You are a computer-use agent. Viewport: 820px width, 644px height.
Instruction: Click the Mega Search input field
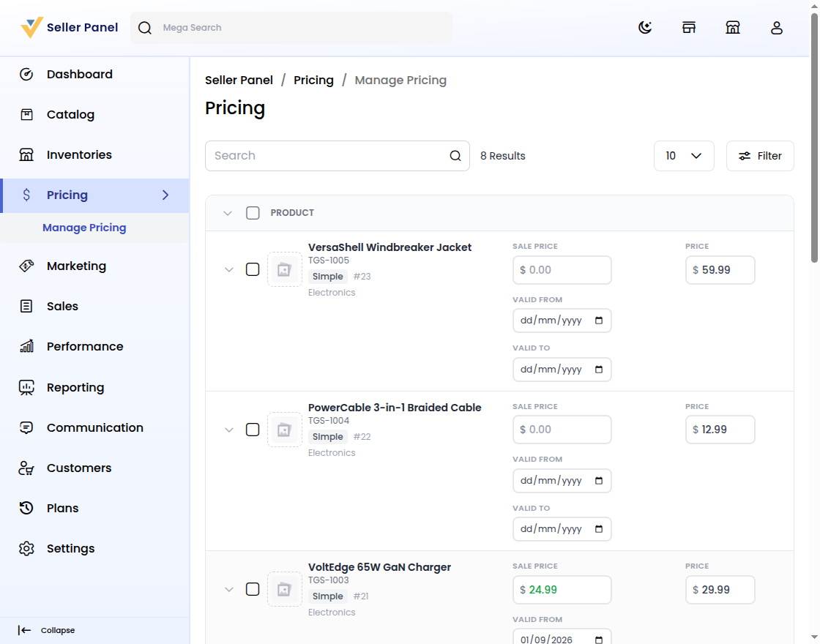pos(291,28)
